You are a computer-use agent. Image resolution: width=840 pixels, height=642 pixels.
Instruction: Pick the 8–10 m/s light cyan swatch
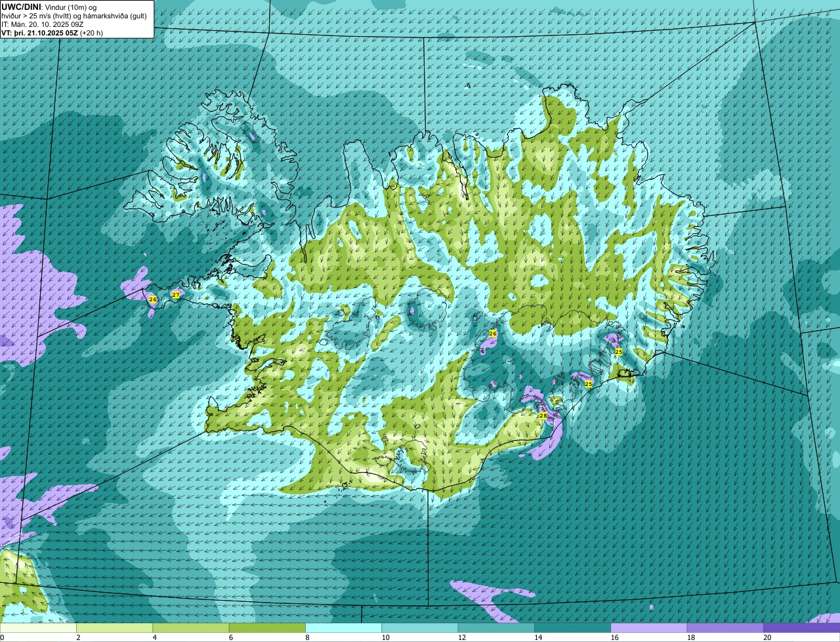(x=343, y=628)
